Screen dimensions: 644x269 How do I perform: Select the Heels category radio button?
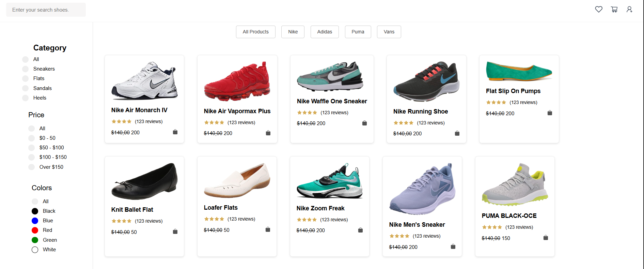26,98
